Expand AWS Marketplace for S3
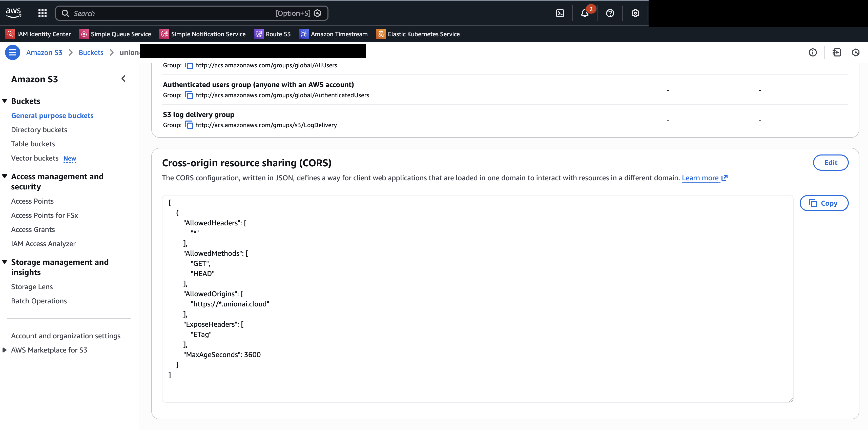 tap(5, 350)
